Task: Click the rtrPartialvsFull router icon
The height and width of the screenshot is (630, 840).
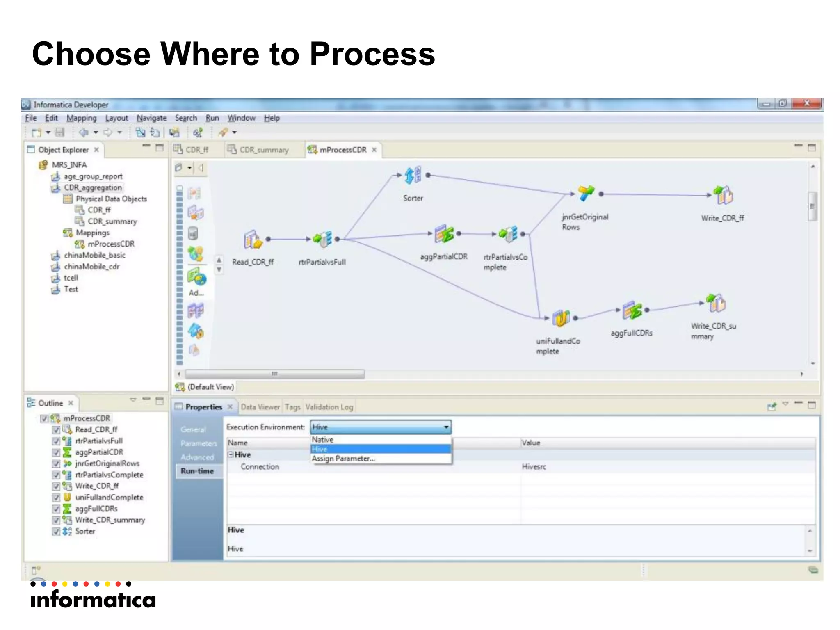Action: coord(323,239)
